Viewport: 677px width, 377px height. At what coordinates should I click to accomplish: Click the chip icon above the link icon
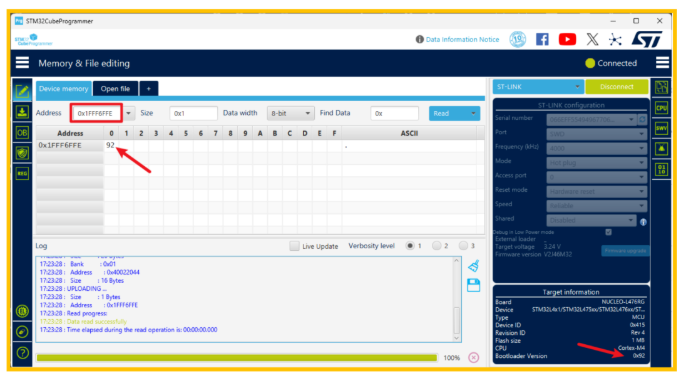[x=22, y=311]
